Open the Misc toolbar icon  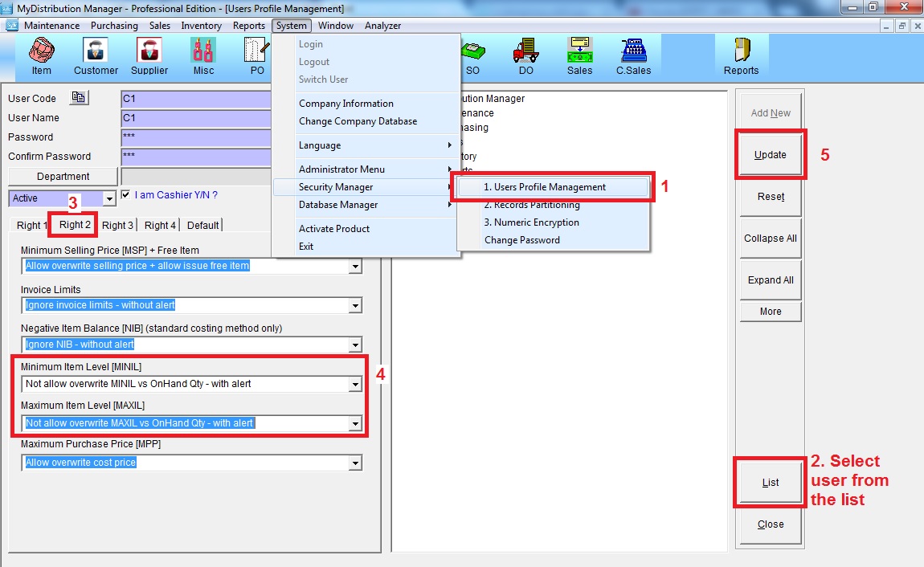(203, 56)
